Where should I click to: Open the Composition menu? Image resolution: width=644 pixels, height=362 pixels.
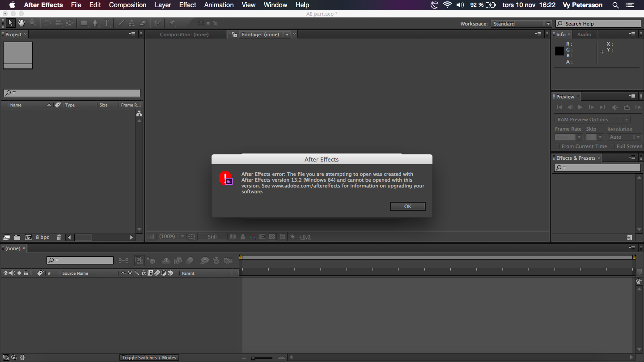pos(127,5)
